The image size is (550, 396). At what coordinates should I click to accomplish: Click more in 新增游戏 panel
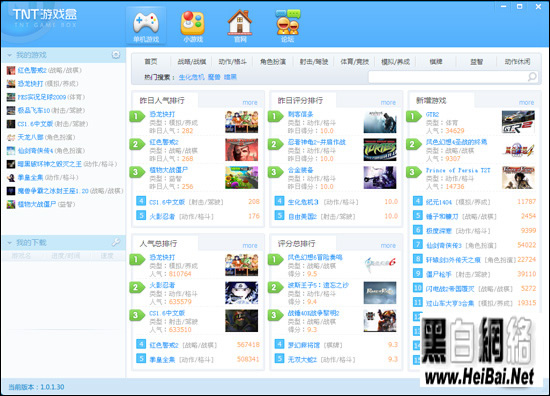pyautogui.click(x=526, y=102)
